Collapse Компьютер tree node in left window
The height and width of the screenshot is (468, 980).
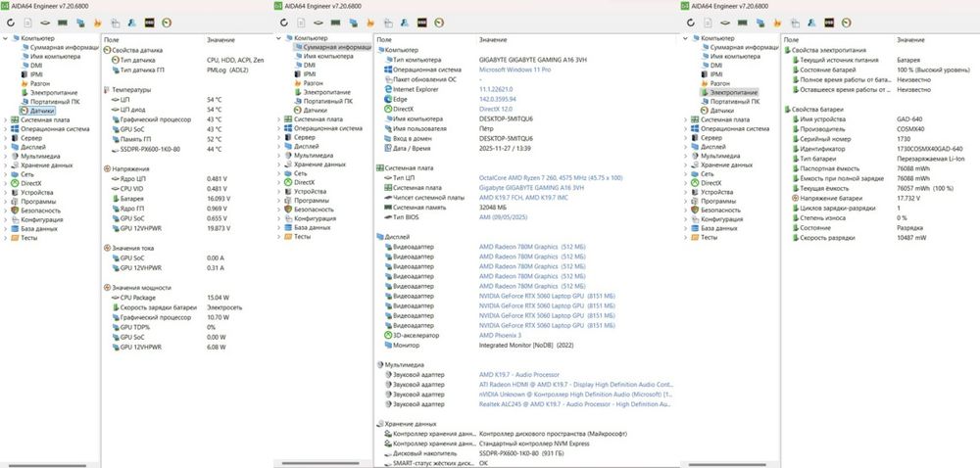click(x=6, y=39)
